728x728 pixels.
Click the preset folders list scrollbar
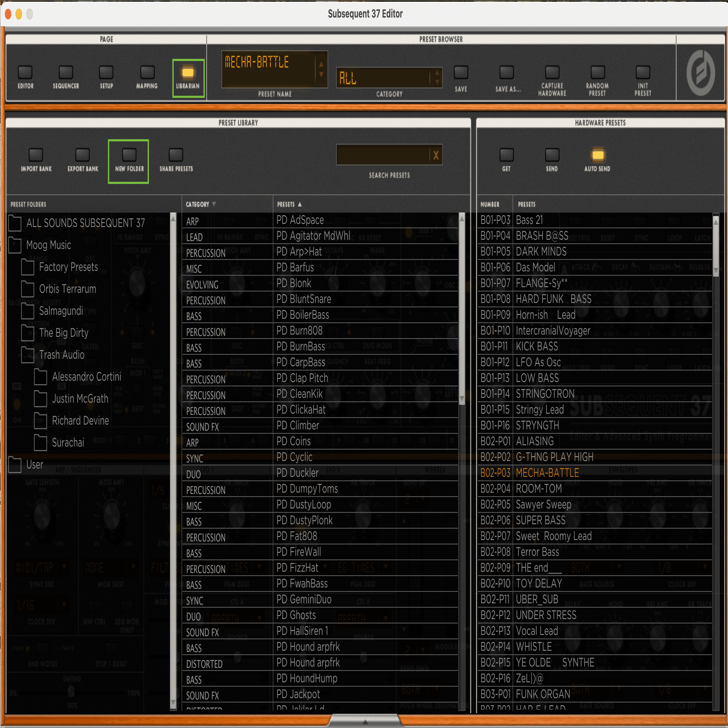(x=173, y=461)
